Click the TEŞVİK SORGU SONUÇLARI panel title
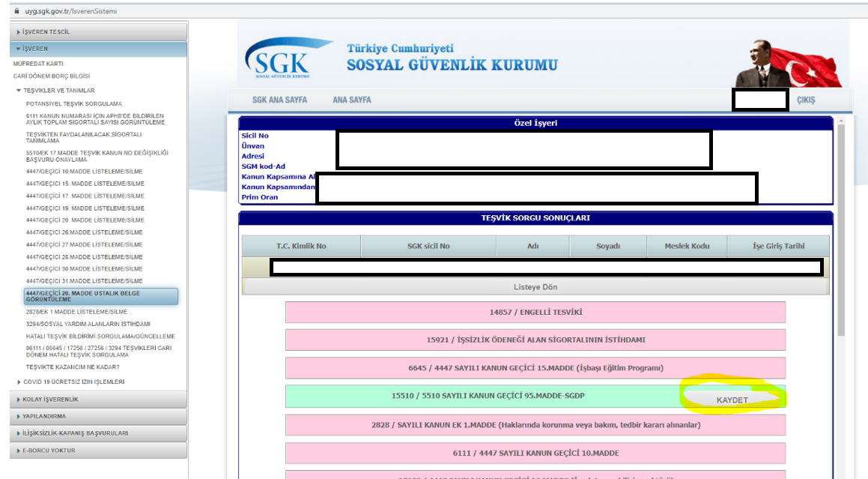 [535, 218]
